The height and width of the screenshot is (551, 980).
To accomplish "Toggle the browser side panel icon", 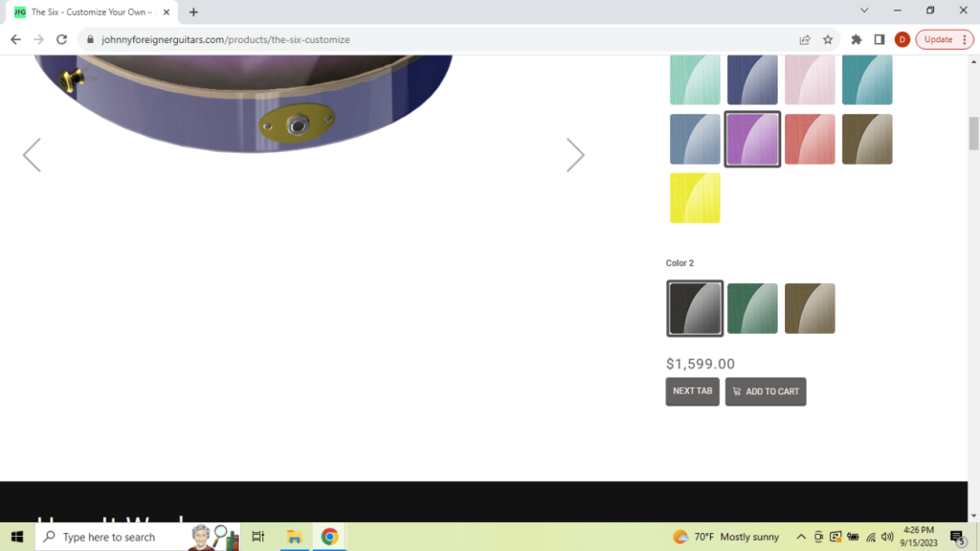I will click(x=879, y=39).
